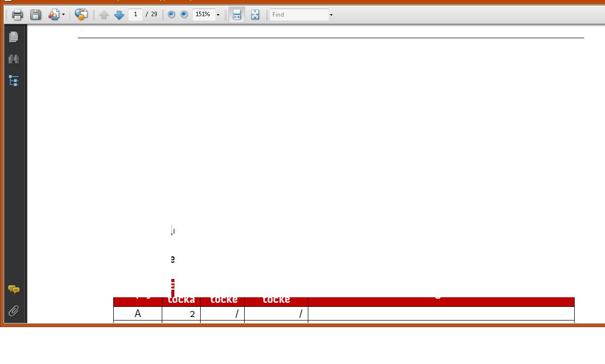Open the Model Tree panel icon
Screen dimensions: 605x364
(14, 81)
